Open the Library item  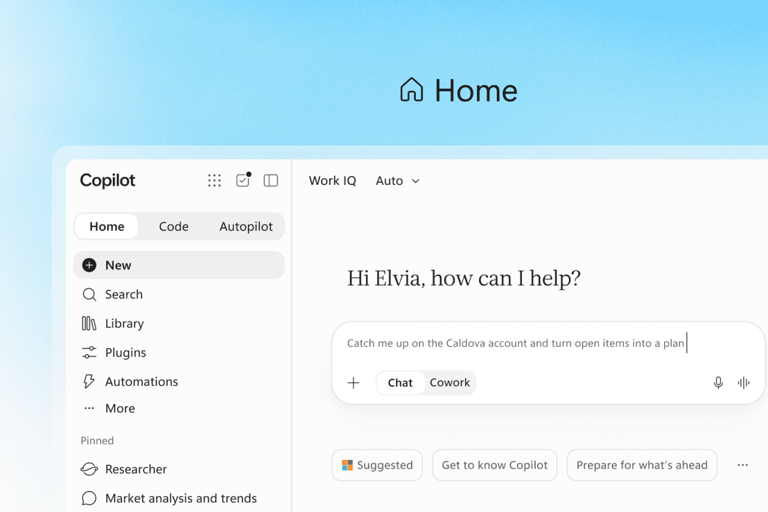point(179,323)
